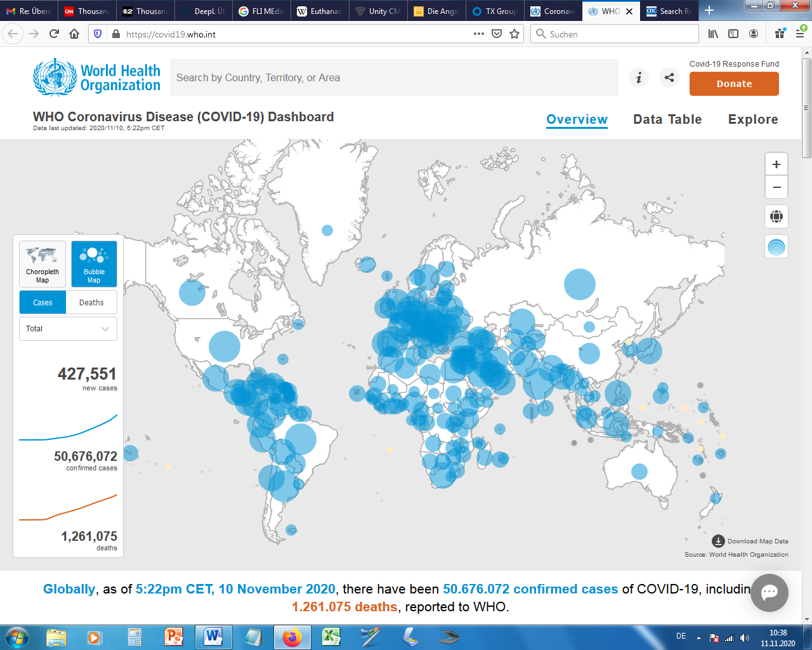Click the Download Map Data icon
This screenshot has height=650, width=812.
coord(718,540)
